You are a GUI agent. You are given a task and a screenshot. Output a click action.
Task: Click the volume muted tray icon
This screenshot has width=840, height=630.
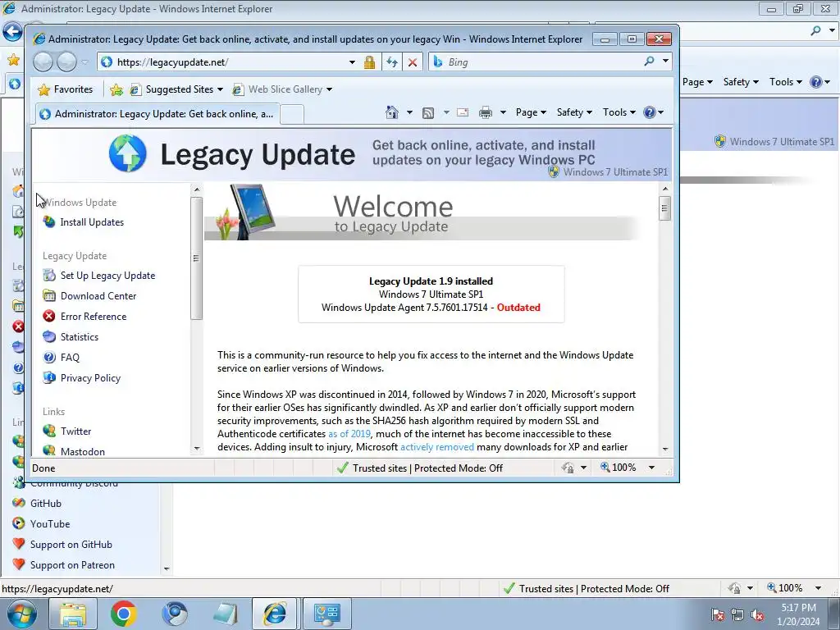[x=757, y=614]
